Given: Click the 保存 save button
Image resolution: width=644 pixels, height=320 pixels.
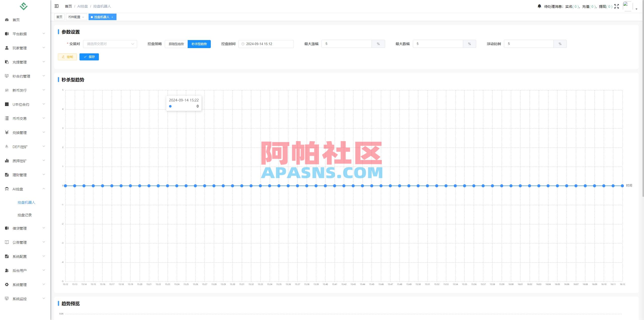Looking at the screenshot, I should [x=89, y=57].
